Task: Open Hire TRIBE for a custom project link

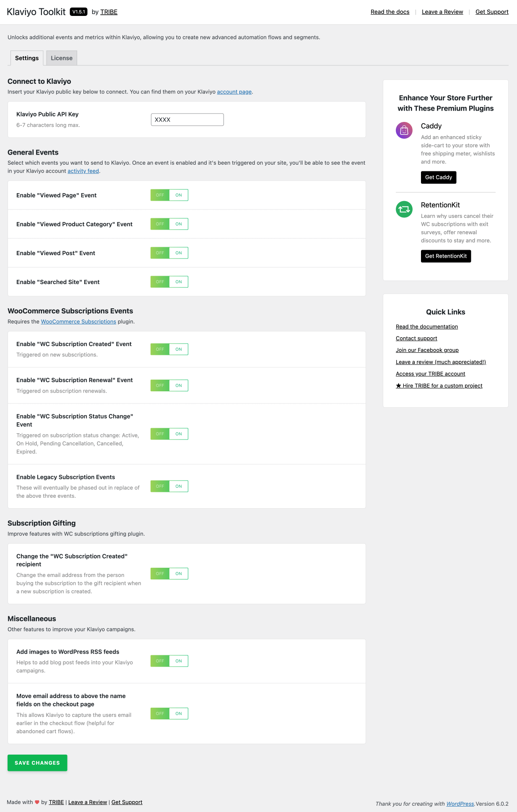Action: tap(439, 386)
